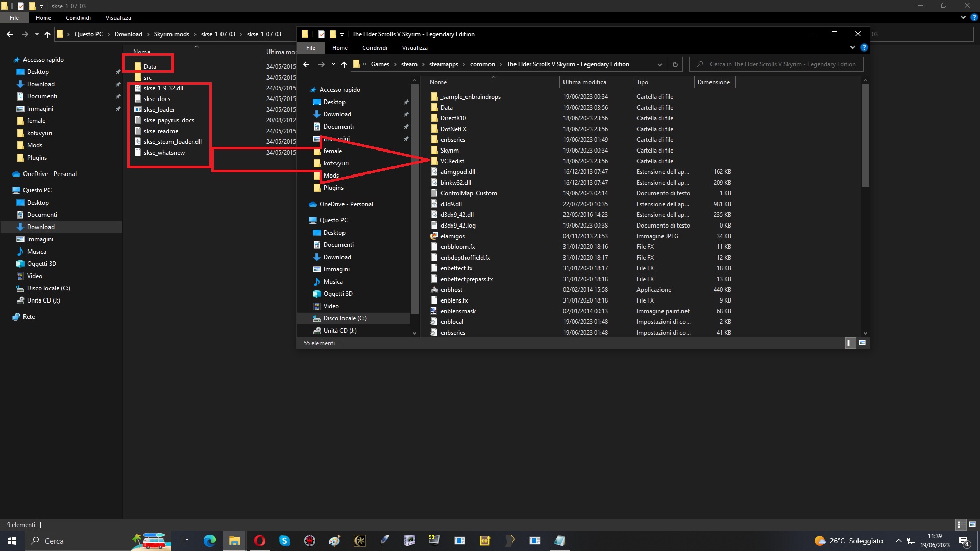This screenshot has width=980, height=551.
Task: Sort by Dimensione column in the Skyrim window
Action: pyautogui.click(x=715, y=82)
